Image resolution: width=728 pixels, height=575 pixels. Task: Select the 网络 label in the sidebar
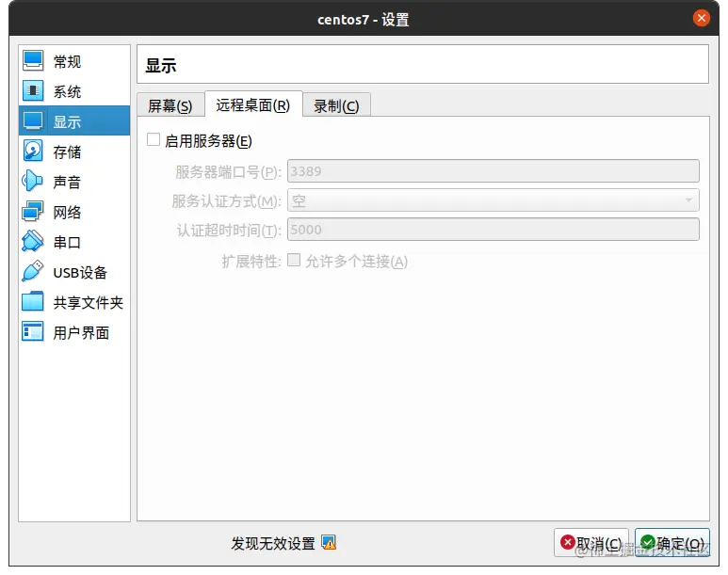[67, 213]
